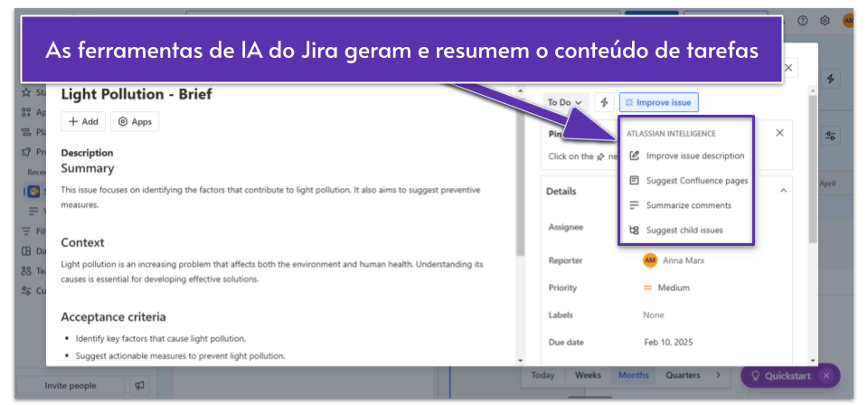
Task: Choose Summarize comments
Action: tap(687, 205)
